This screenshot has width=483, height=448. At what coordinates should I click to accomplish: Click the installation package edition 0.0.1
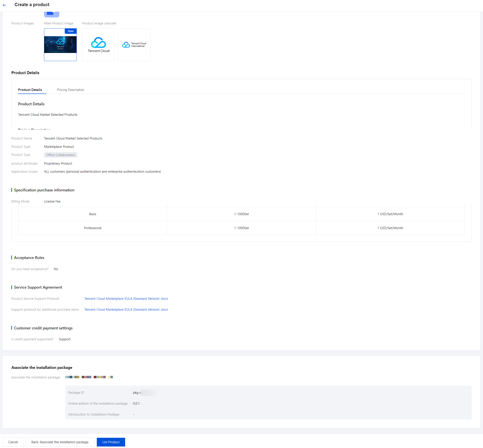coord(136,403)
